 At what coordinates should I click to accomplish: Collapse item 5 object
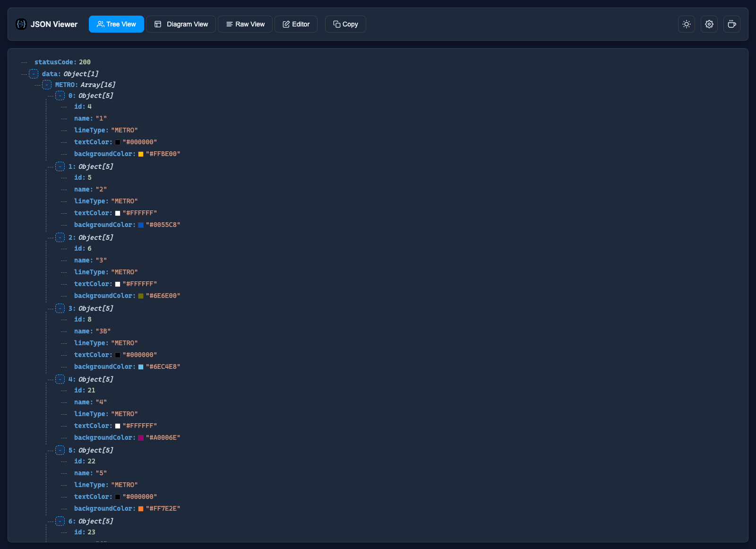(60, 450)
